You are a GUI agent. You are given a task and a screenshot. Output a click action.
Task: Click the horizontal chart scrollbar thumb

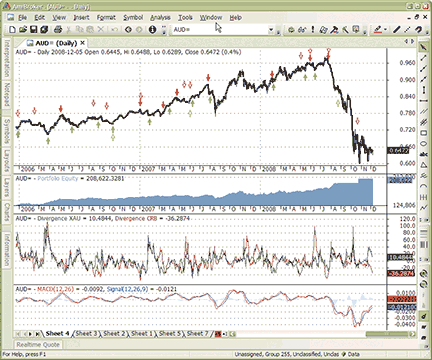pos(388,334)
